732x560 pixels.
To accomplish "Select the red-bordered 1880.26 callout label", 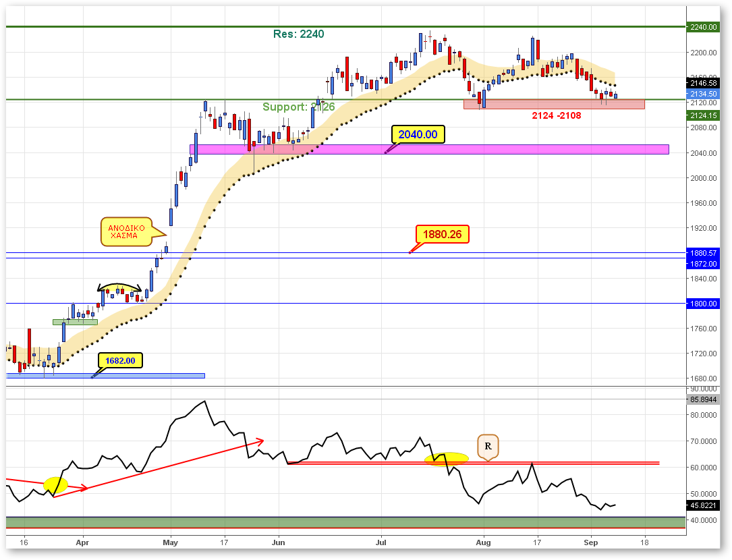I will pos(442,234).
